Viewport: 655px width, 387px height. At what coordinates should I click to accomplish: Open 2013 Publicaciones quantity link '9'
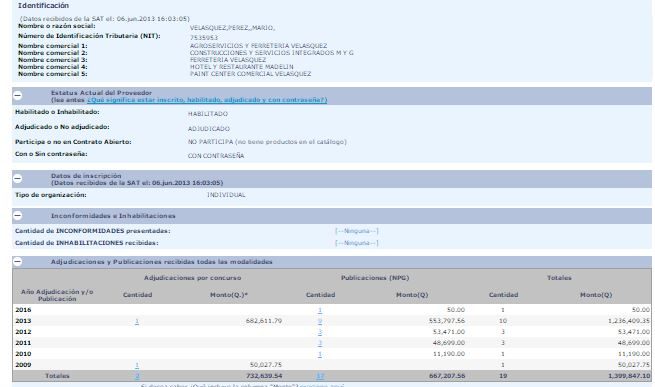320,321
